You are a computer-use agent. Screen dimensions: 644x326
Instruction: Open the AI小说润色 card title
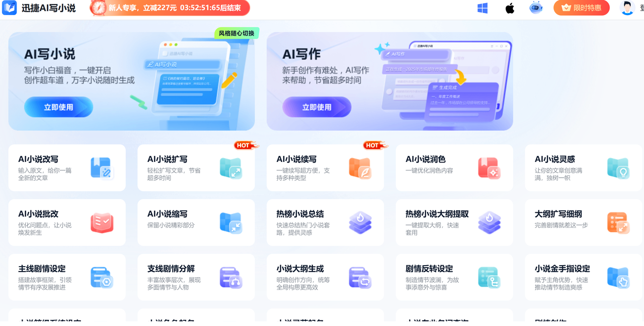coord(426,159)
